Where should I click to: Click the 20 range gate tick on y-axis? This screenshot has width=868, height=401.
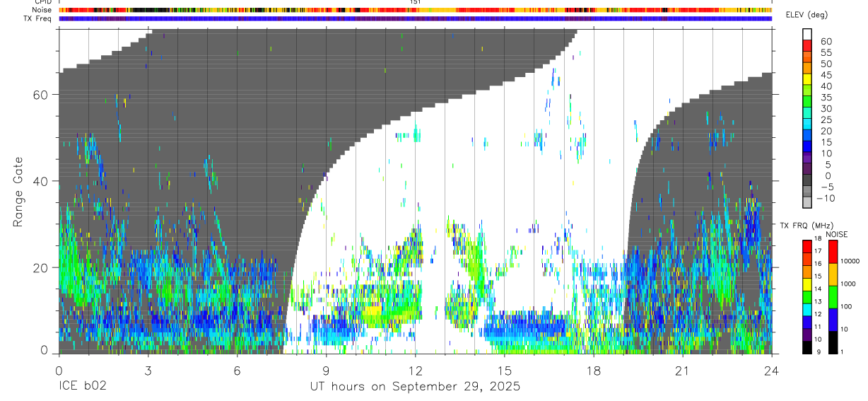tap(41, 267)
